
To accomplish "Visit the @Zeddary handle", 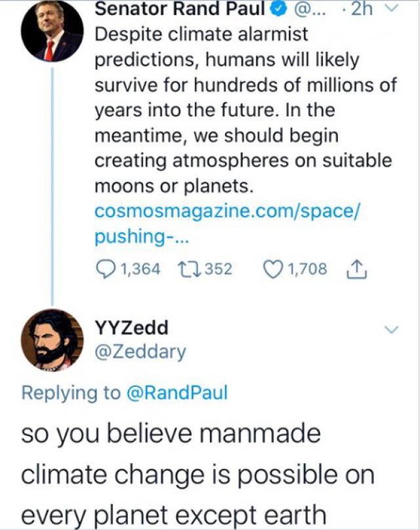I will click(140, 351).
